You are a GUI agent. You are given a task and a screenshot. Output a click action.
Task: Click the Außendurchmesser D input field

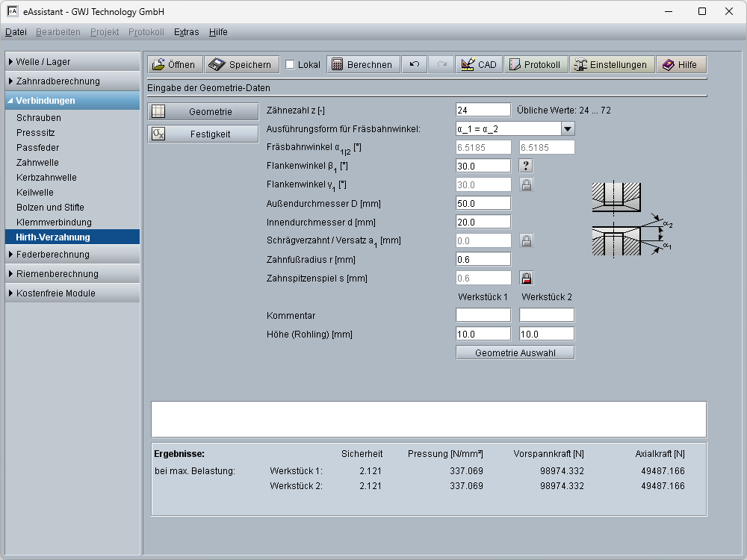click(483, 203)
